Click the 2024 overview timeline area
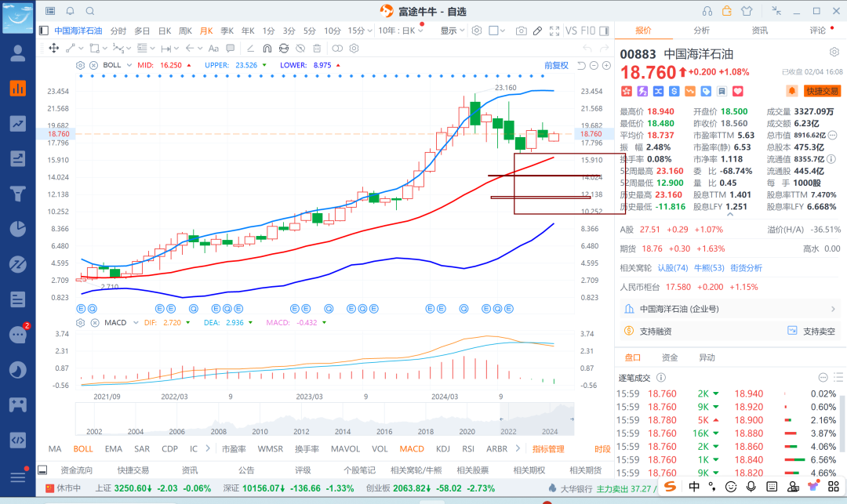This screenshot has width=847, height=504. [550, 431]
